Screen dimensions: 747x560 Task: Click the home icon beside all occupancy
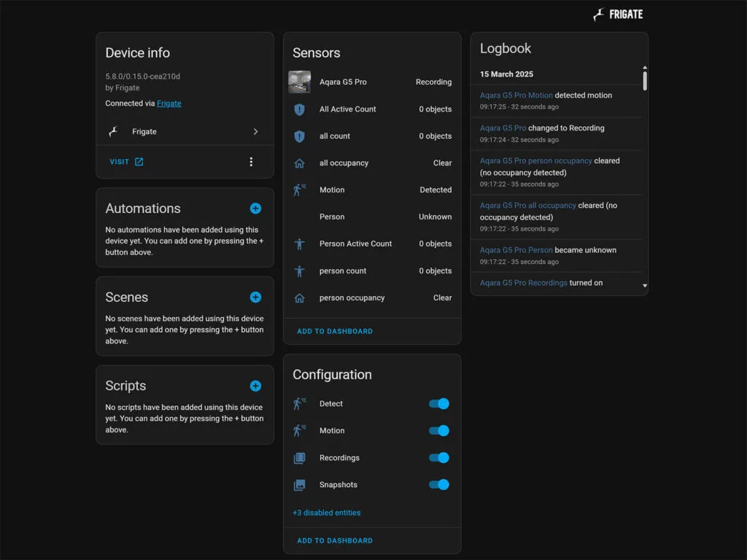point(299,163)
